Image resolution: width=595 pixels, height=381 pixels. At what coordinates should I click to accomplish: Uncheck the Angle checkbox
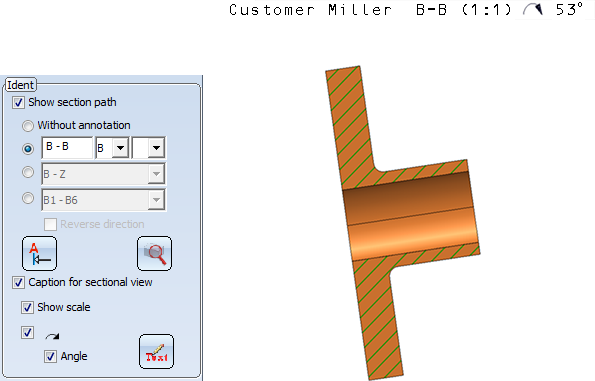point(50,356)
